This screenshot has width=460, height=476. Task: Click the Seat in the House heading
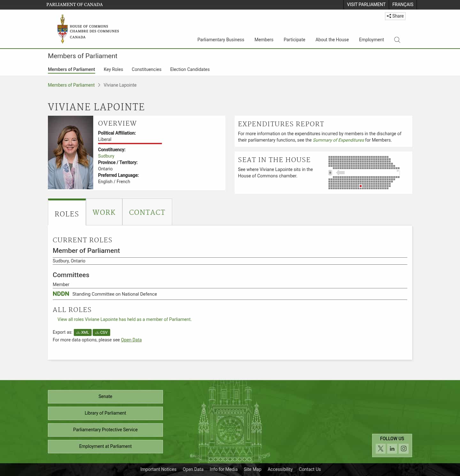(x=274, y=160)
